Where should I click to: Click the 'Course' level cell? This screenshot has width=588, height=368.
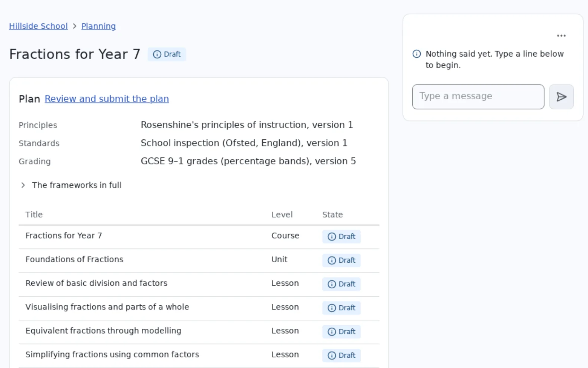coord(285,236)
